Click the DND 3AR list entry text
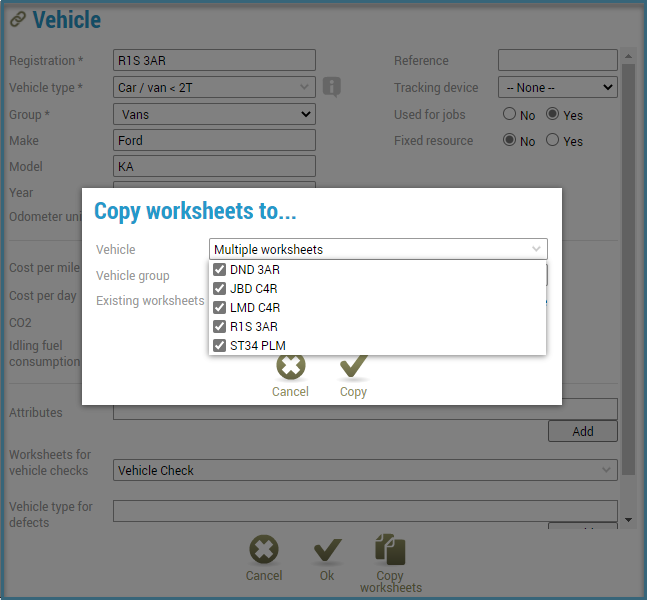647x600 pixels. pyautogui.click(x=255, y=269)
